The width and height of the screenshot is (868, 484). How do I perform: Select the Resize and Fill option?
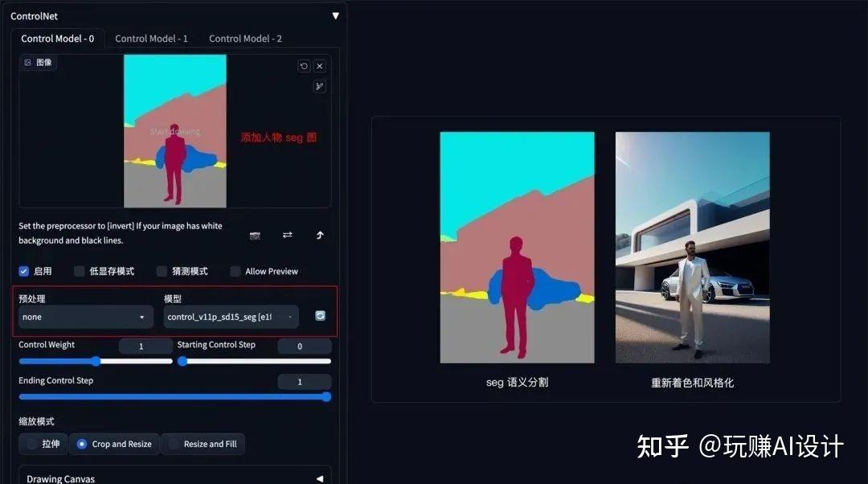(x=203, y=443)
